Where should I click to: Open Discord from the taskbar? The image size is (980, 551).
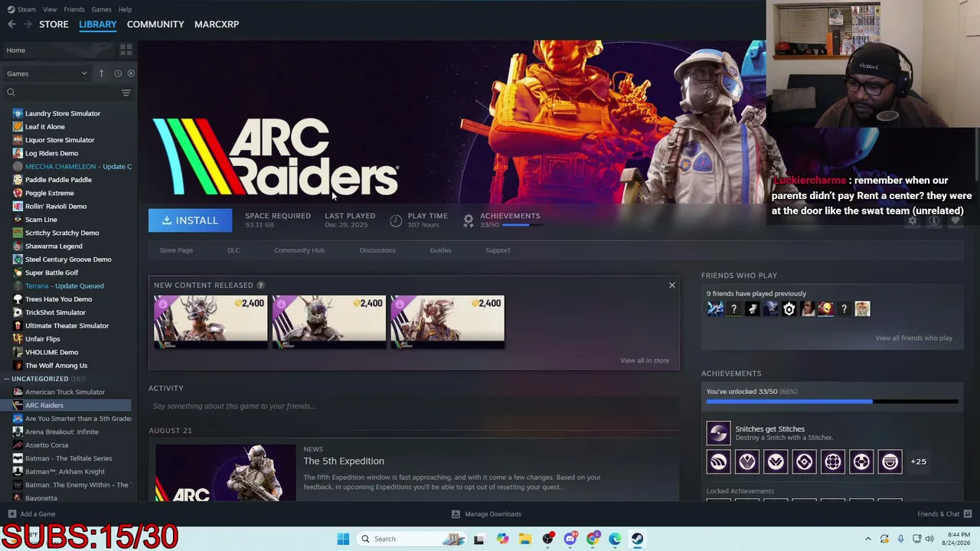click(x=570, y=539)
